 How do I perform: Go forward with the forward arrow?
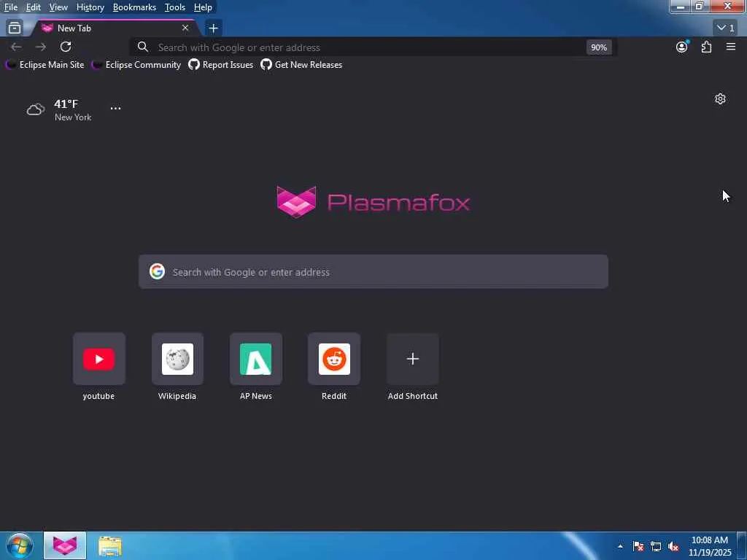41,47
